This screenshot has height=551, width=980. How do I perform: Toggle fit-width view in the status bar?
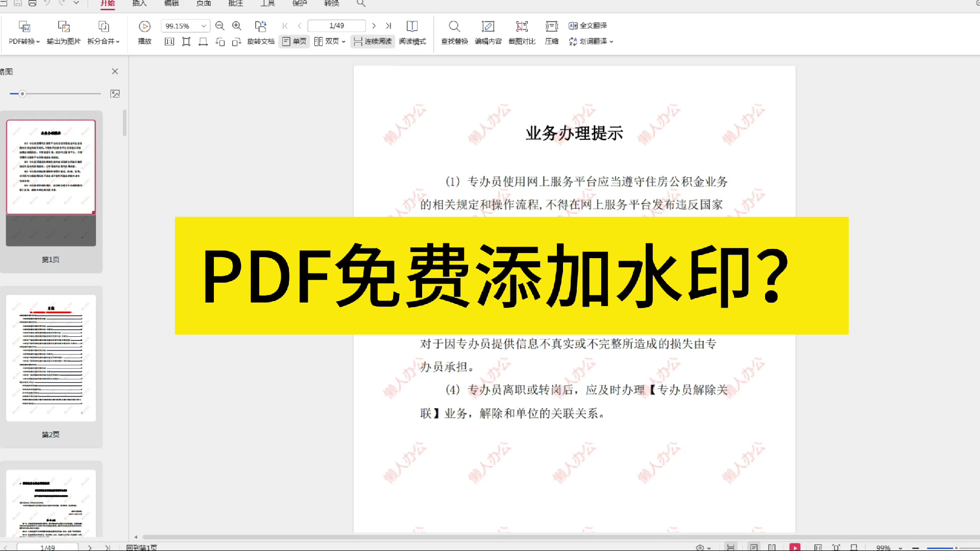(854, 547)
